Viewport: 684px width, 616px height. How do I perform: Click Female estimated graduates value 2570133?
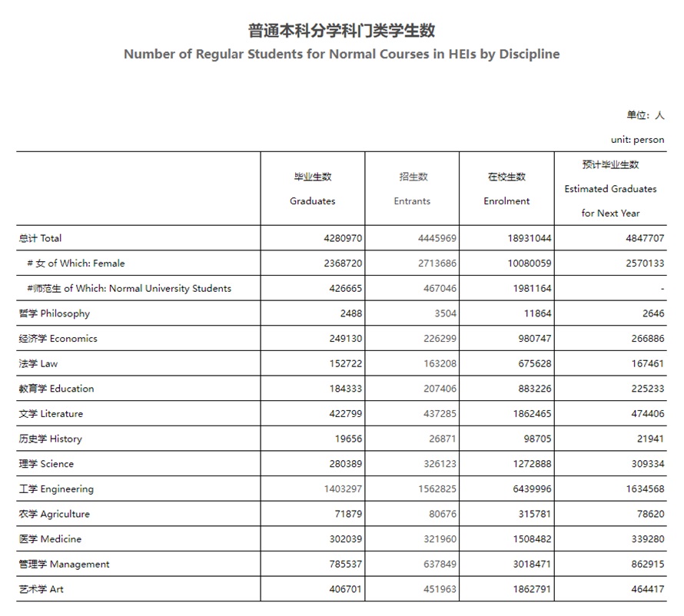click(645, 263)
